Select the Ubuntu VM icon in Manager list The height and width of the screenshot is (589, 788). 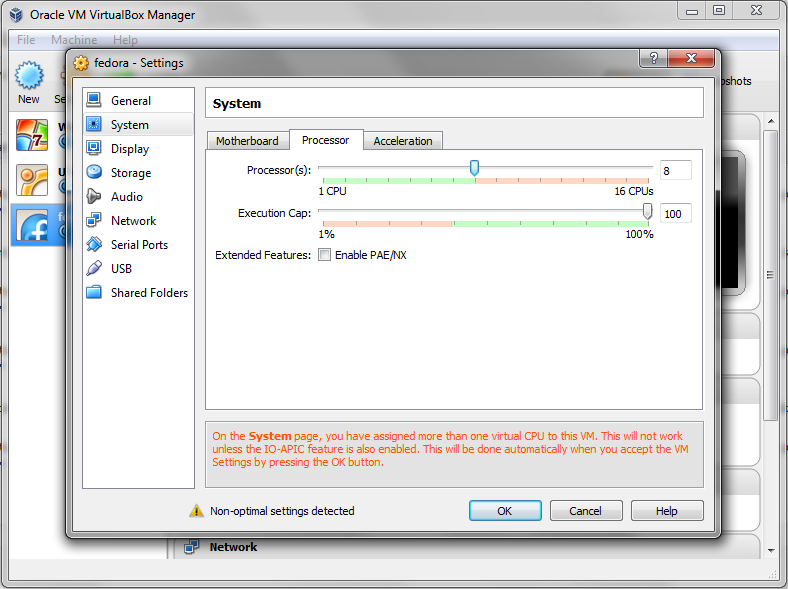(32, 179)
